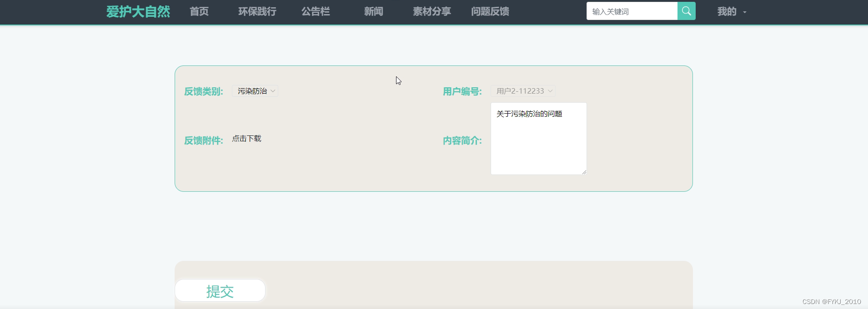
Task: Select the 问题反馈 menu item
Action: 490,12
